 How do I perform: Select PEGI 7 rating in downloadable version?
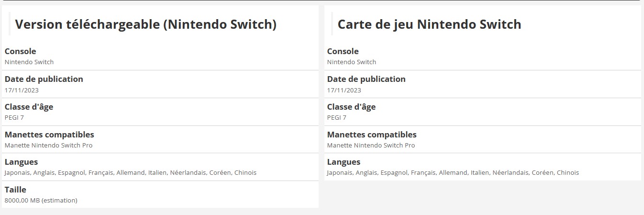pos(15,118)
